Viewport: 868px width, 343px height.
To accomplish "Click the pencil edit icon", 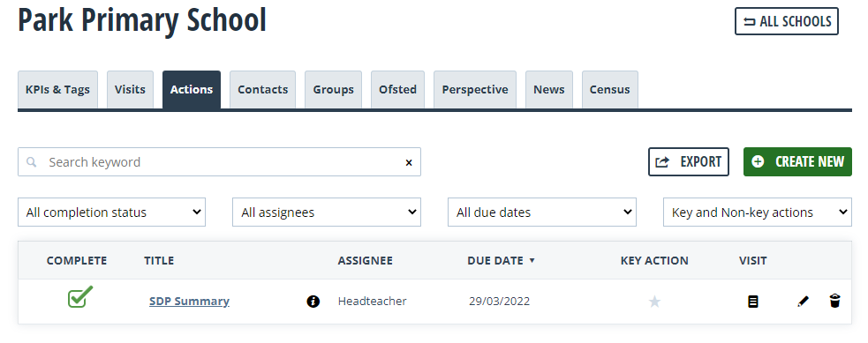I will [803, 302].
